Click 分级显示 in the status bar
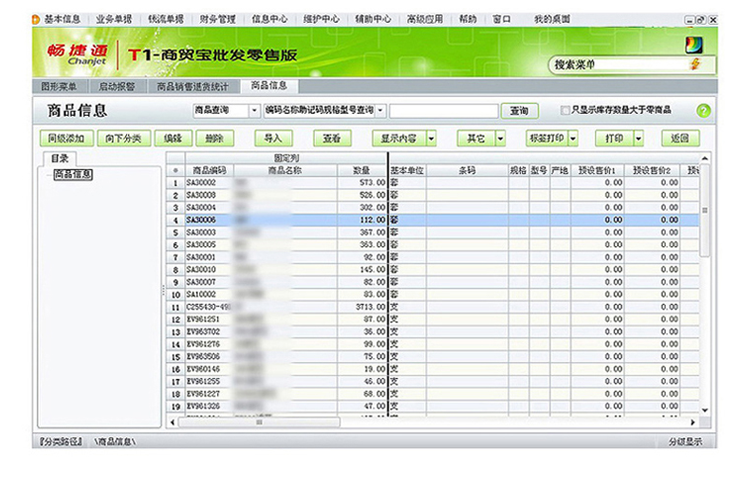750x481 pixels. click(x=685, y=442)
